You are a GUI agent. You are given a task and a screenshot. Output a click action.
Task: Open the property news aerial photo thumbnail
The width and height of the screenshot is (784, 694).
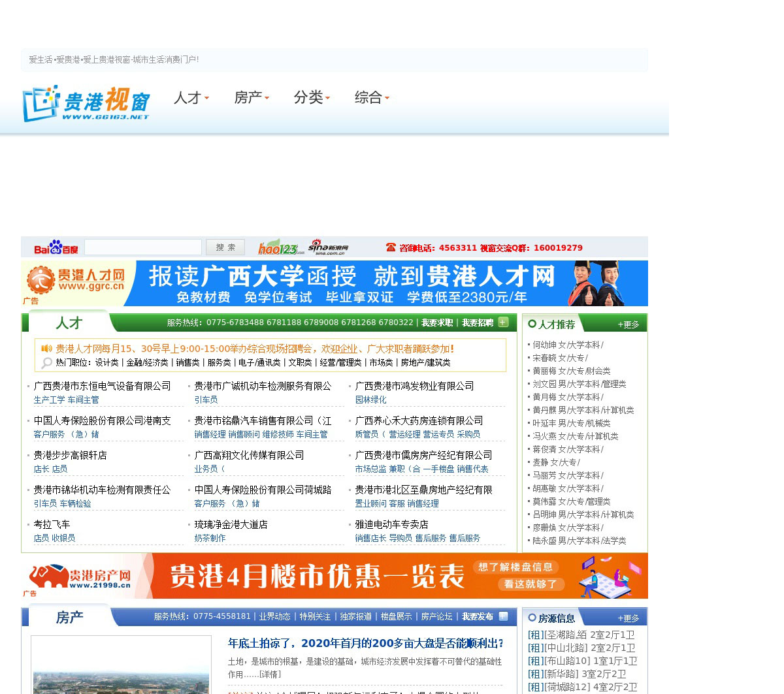point(121,665)
